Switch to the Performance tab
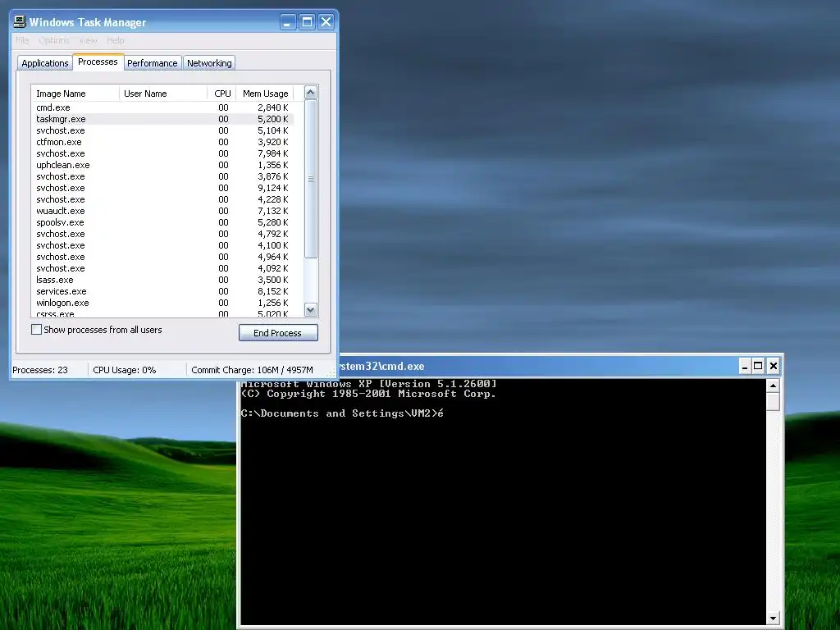This screenshot has width=840, height=630. point(152,63)
